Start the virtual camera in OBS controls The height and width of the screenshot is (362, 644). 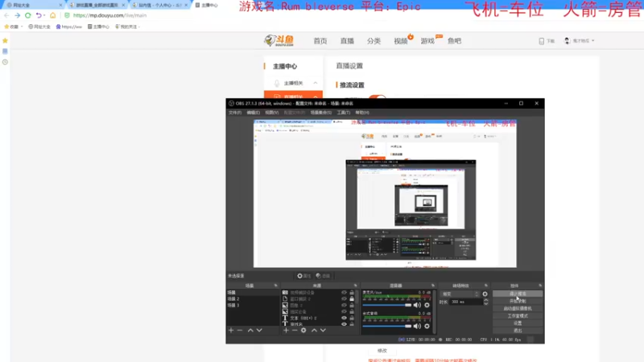tap(518, 309)
